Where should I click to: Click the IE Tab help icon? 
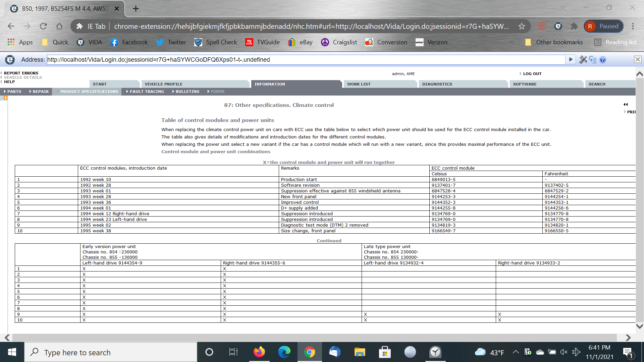tap(602, 60)
